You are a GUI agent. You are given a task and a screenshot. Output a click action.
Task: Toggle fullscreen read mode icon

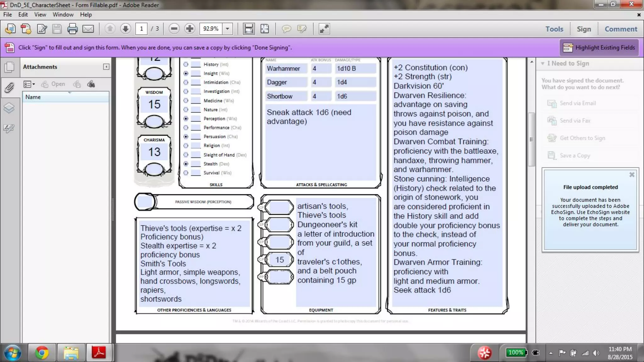[324, 29]
